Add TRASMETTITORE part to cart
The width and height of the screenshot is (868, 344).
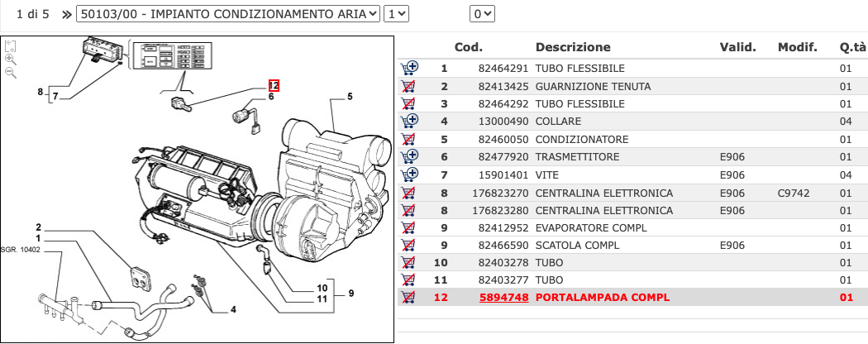pyautogui.click(x=408, y=157)
